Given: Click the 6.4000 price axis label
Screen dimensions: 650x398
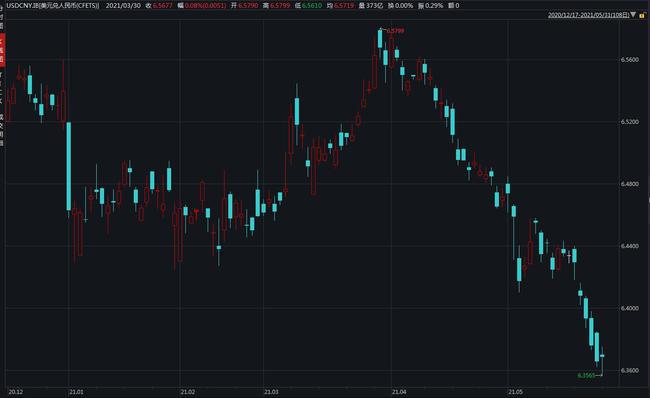Looking at the screenshot, I should (x=630, y=308).
